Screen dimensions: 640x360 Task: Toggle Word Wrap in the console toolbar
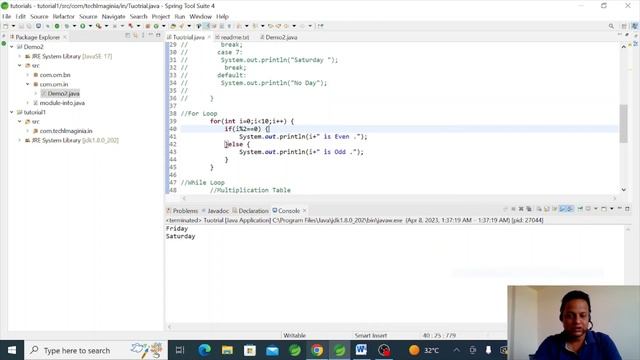554,209
